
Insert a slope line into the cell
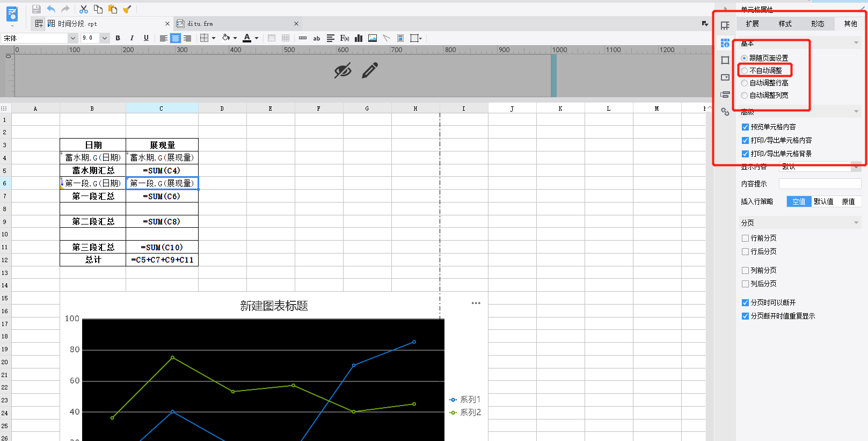[386, 38]
